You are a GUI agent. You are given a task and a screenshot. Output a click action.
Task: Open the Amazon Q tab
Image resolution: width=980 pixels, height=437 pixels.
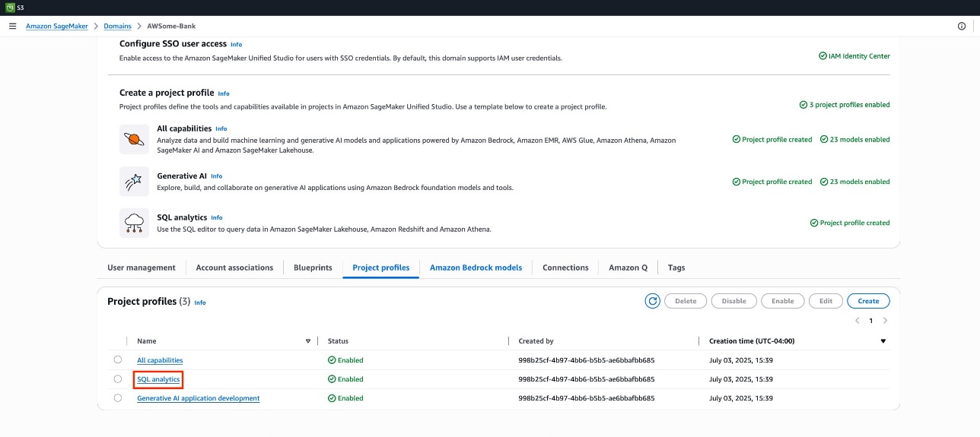click(x=628, y=268)
